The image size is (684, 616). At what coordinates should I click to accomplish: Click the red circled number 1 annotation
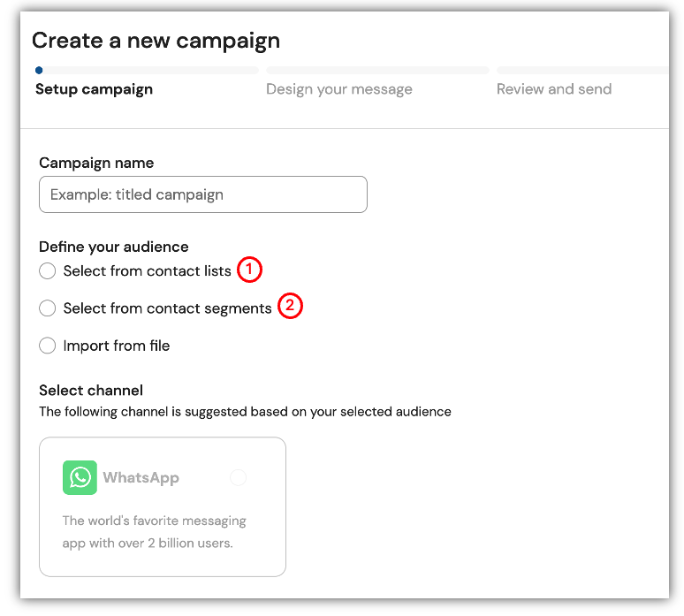point(249,270)
